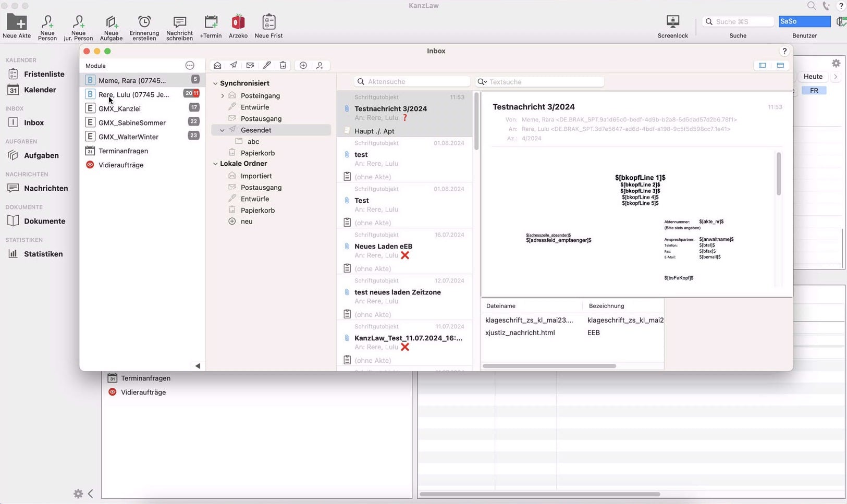Click the message preview vertical scrollbar

[779, 174]
